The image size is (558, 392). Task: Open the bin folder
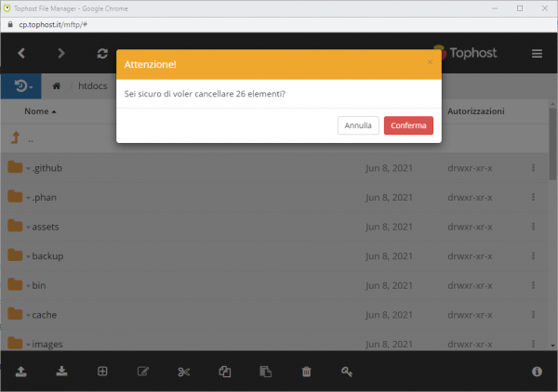click(x=39, y=285)
